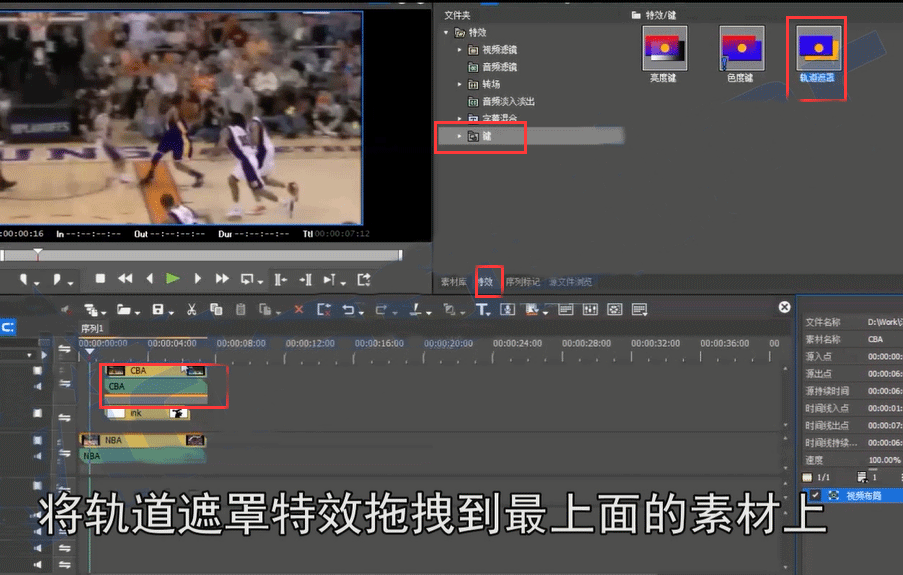This screenshot has width=903, height=575.
Task: Click the scissors cut icon
Action: coord(191,310)
